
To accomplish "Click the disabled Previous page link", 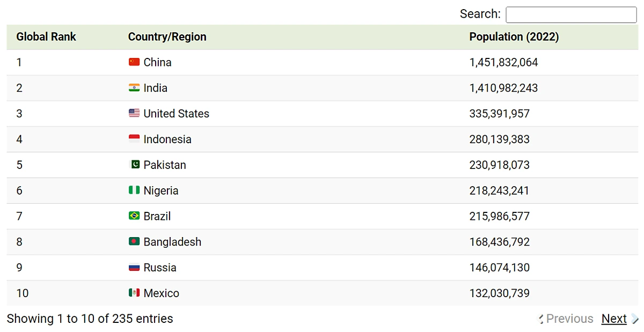I will tap(569, 319).
